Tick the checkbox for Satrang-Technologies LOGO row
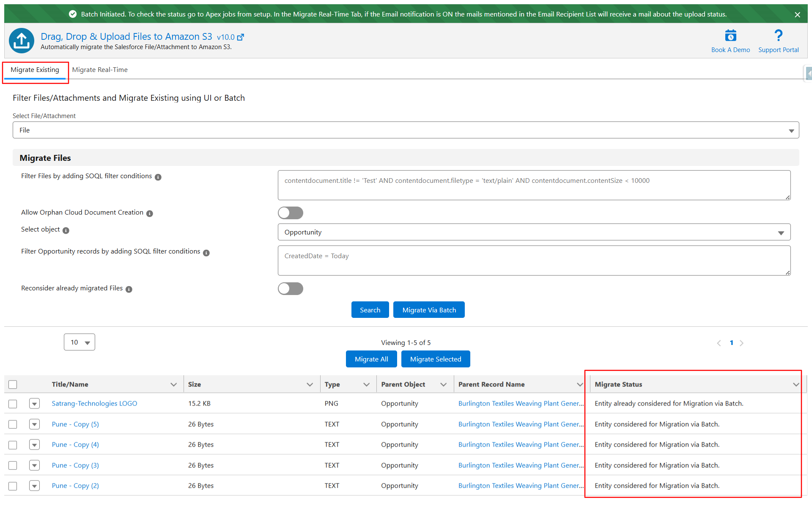This screenshot has width=812, height=513. pyautogui.click(x=13, y=404)
